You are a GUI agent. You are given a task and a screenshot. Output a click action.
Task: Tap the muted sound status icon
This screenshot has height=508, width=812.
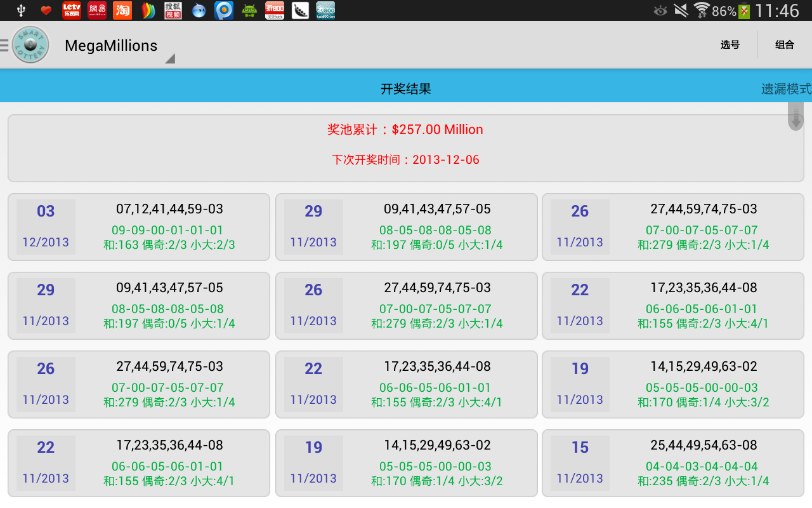click(681, 10)
